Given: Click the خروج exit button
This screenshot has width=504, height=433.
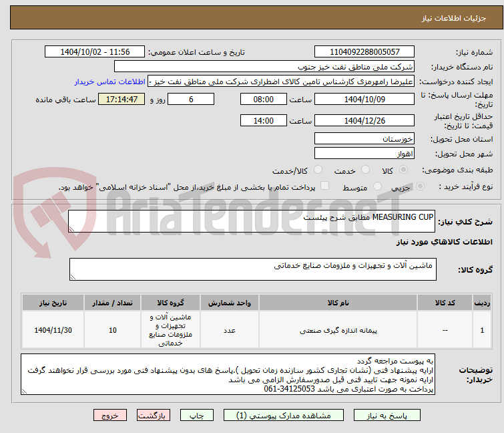Looking at the screenshot, I should pos(110,416).
